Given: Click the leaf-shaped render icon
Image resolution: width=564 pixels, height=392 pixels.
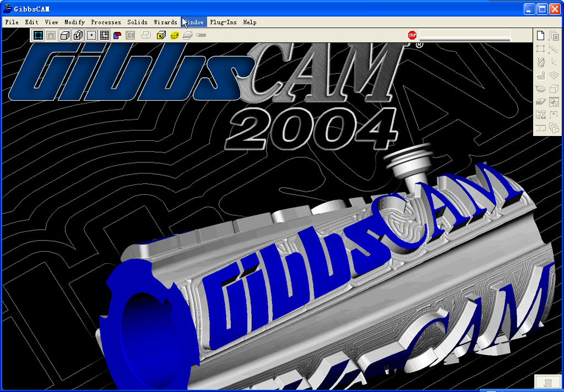Looking at the screenshot, I should pyautogui.click(x=541, y=89).
